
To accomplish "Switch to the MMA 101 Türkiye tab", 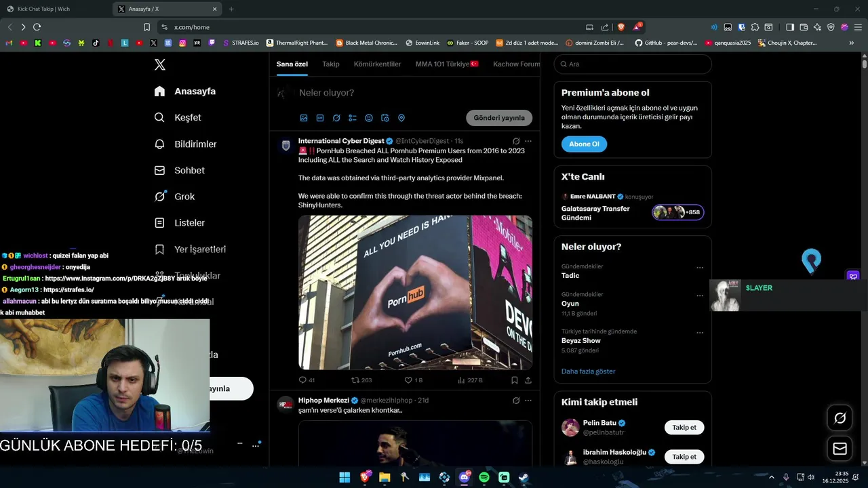I will 447,64.
